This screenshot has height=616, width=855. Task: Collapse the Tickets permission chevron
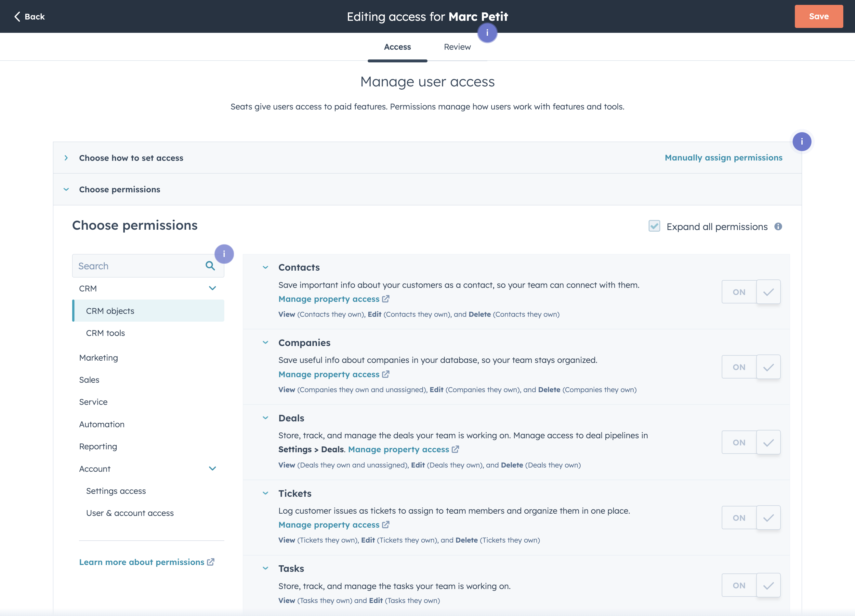[265, 493]
